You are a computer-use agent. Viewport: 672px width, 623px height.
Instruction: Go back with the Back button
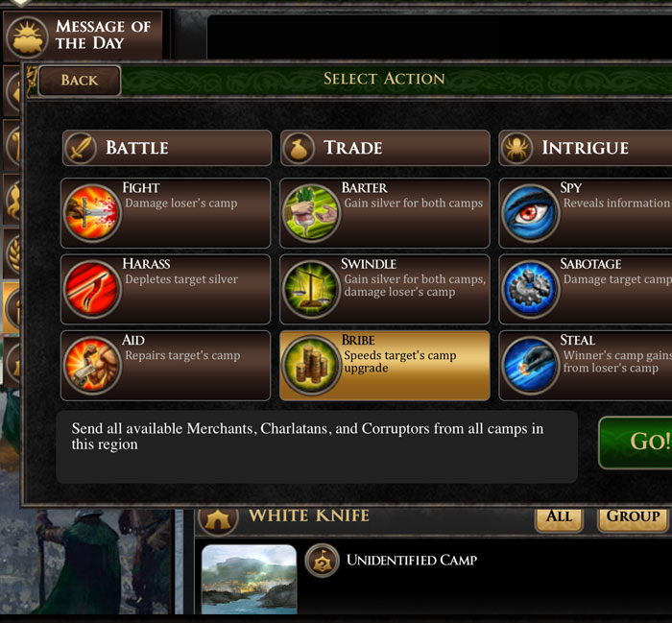80,81
